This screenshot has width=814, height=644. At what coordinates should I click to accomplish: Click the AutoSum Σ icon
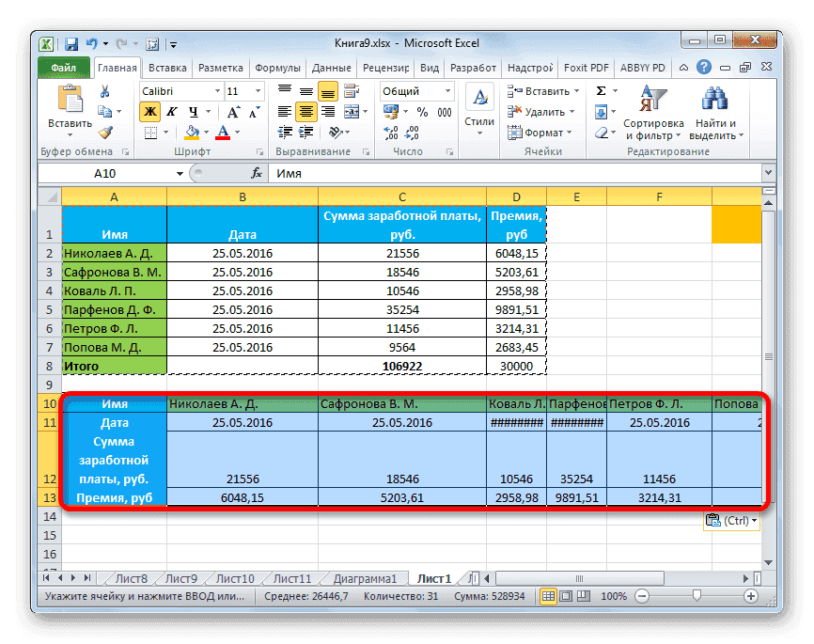coord(599,90)
